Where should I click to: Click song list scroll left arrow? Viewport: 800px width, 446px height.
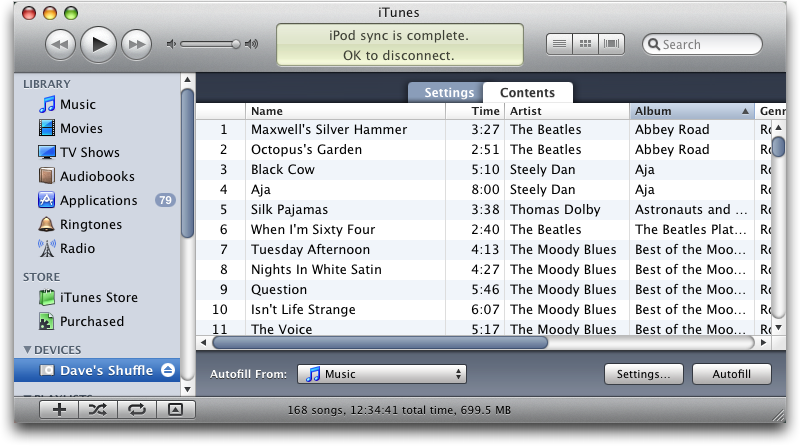pyautogui.click(x=204, y=342)
